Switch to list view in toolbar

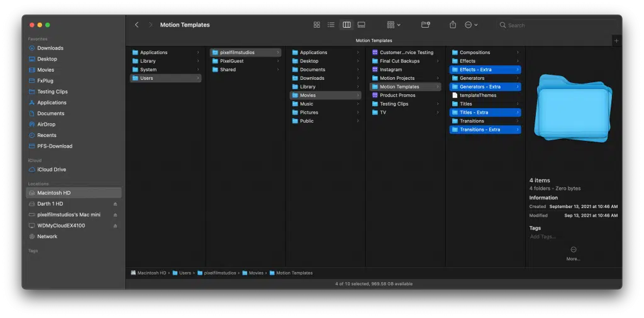[x=331, y=25]
